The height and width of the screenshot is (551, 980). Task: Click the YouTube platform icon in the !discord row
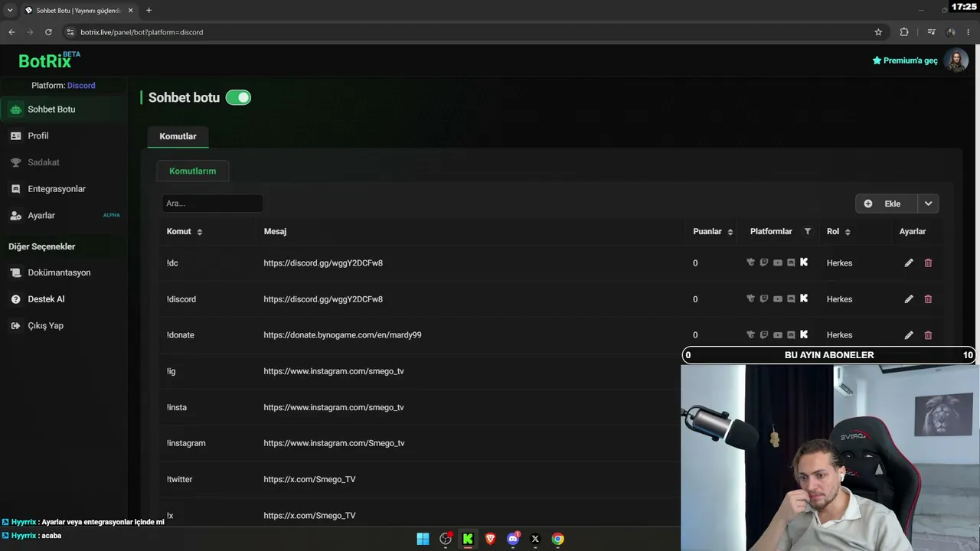coord(778,298)
